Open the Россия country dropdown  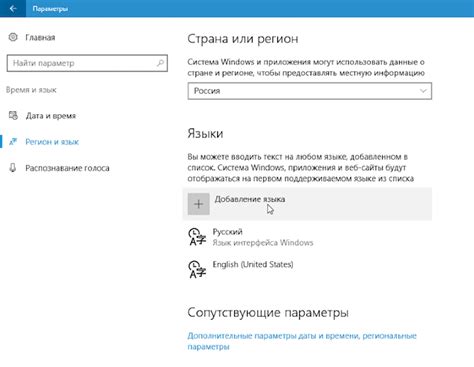tap(310, 91)
